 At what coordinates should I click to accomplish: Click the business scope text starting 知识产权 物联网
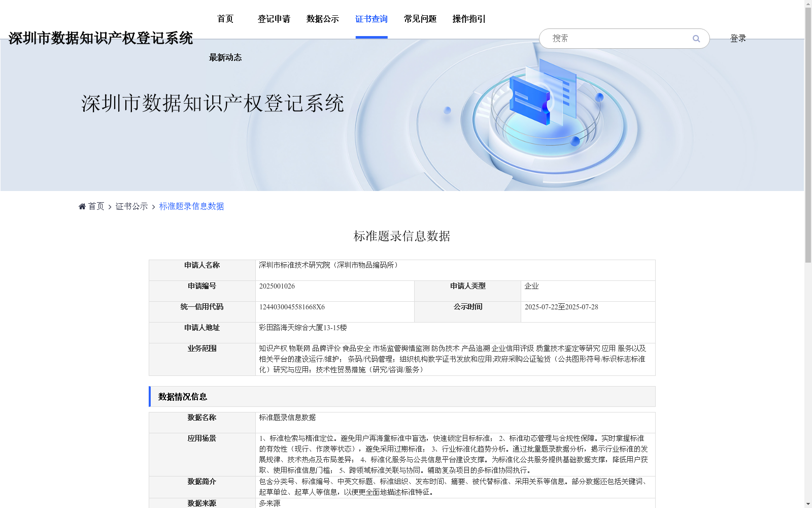(453, 359)
